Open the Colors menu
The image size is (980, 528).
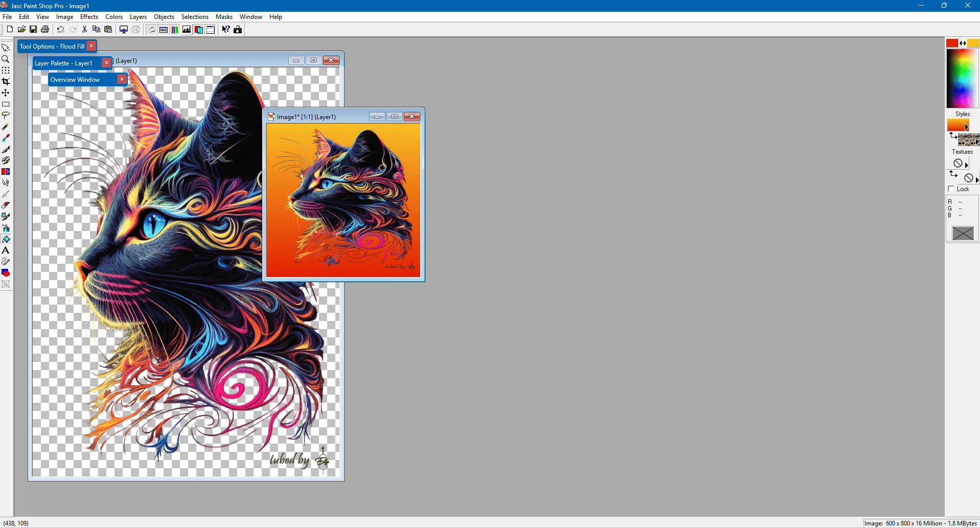click(114, 17)
